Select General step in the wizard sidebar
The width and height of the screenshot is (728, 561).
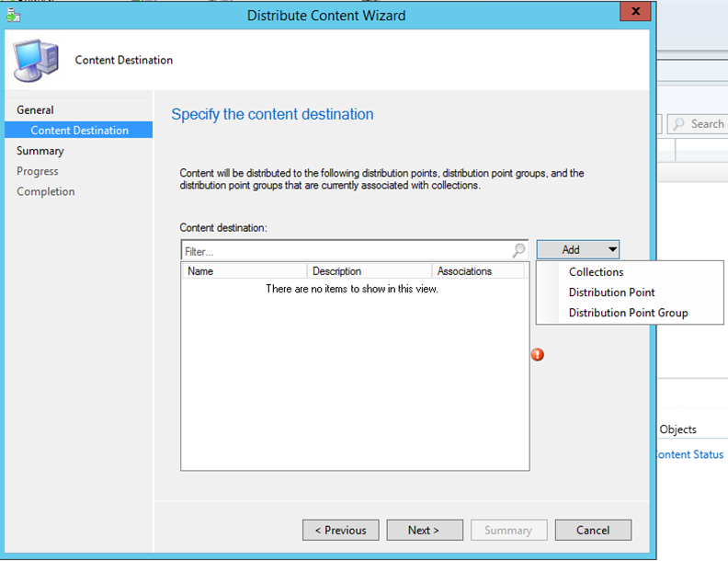pyautogui.click(x=35, y=110)
